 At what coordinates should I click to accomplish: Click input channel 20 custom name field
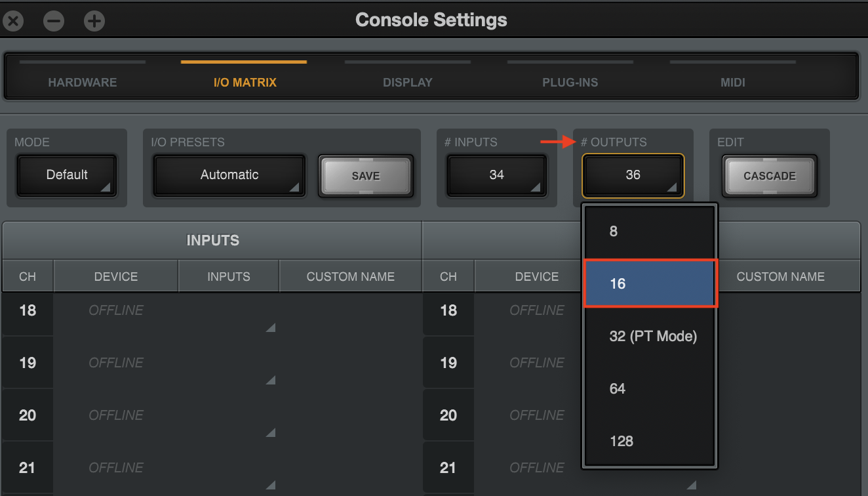pyautogui.click(x=351, y=415)
